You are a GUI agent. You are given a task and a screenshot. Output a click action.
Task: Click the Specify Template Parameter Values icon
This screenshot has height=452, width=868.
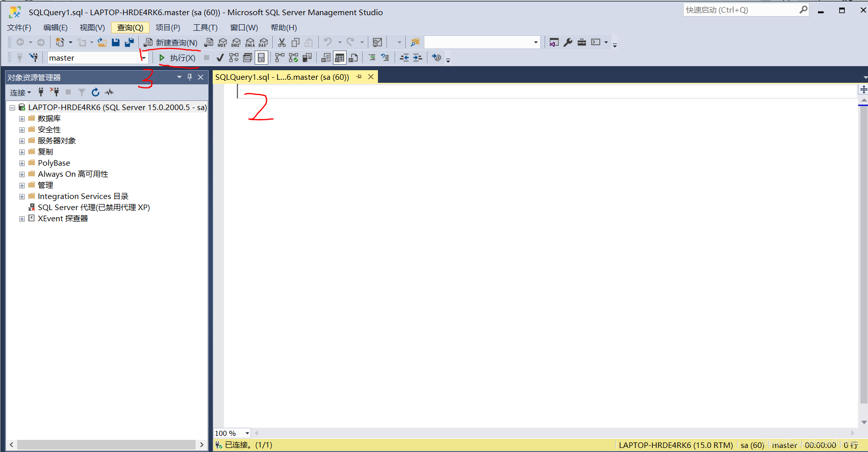pyautogui.click(x=437, y=58)
